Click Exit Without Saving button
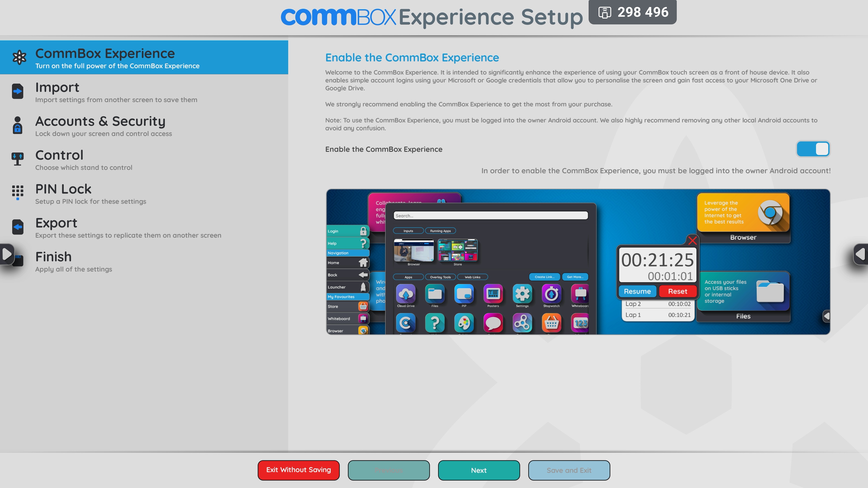868x488 pixels. tap(299, 470)
